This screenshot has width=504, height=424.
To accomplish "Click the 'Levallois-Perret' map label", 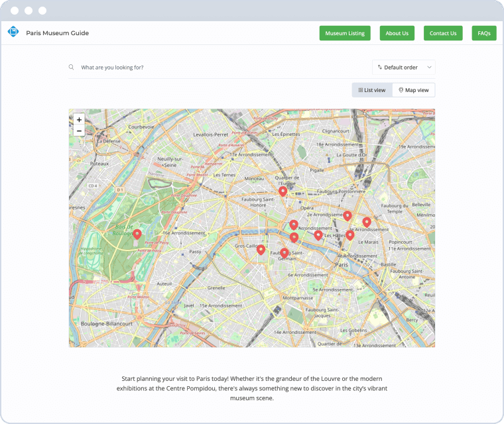I will 210,134.
